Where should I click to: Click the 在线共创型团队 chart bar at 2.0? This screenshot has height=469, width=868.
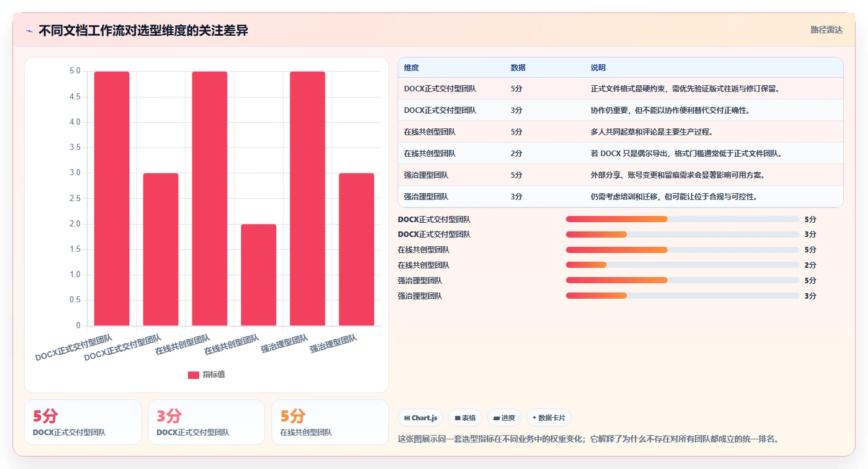pyautogui.click(x=259, y=275)
